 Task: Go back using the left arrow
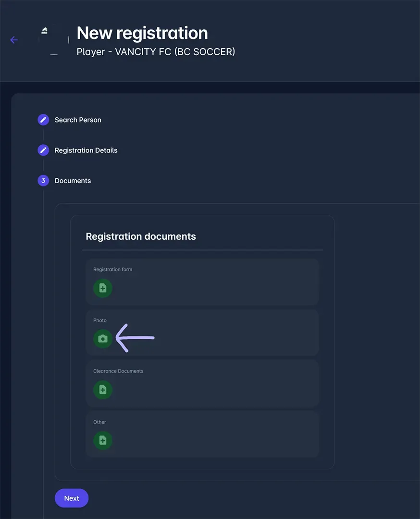(14, 40)
